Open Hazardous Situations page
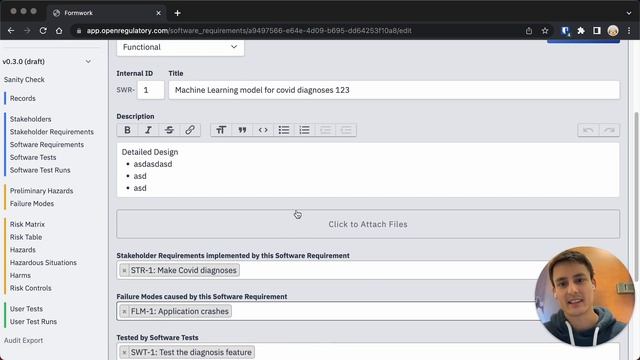This screenshot has width=640, height=360. [43, 262]
